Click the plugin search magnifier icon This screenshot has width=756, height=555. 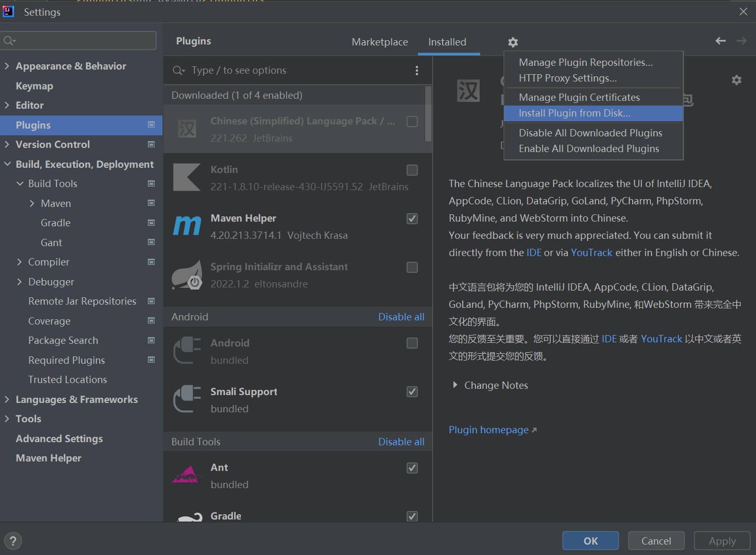click(x=179, y=71)
